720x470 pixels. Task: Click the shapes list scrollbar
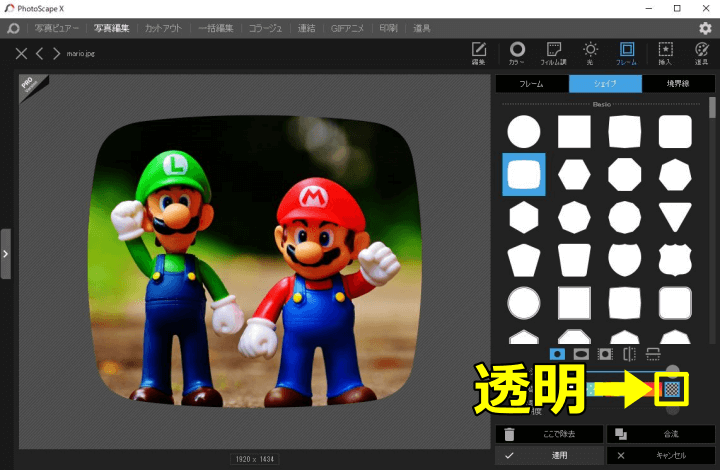pos(712,107)
